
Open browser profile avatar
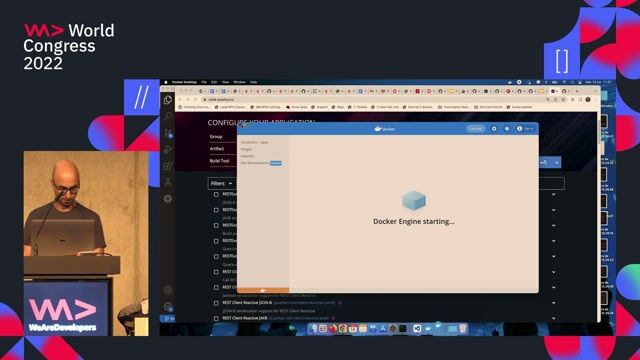pyautogui.click(x=588, y=100)
